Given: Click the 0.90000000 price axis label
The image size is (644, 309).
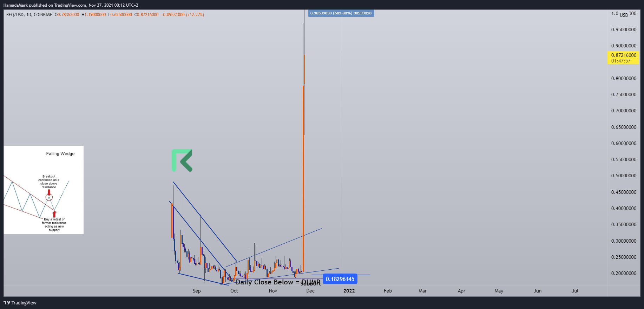Looking at the screenshot, I should coord(624,46).
